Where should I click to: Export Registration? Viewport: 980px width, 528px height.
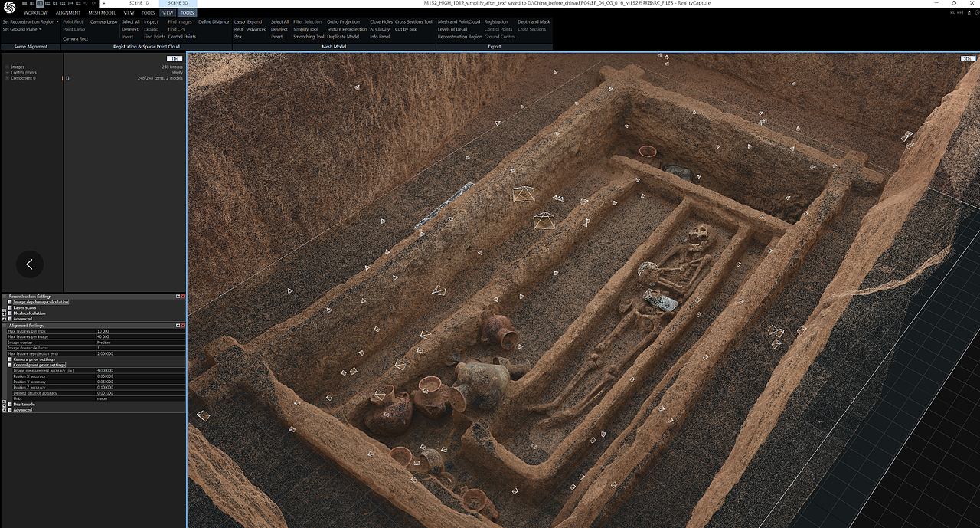496,21
